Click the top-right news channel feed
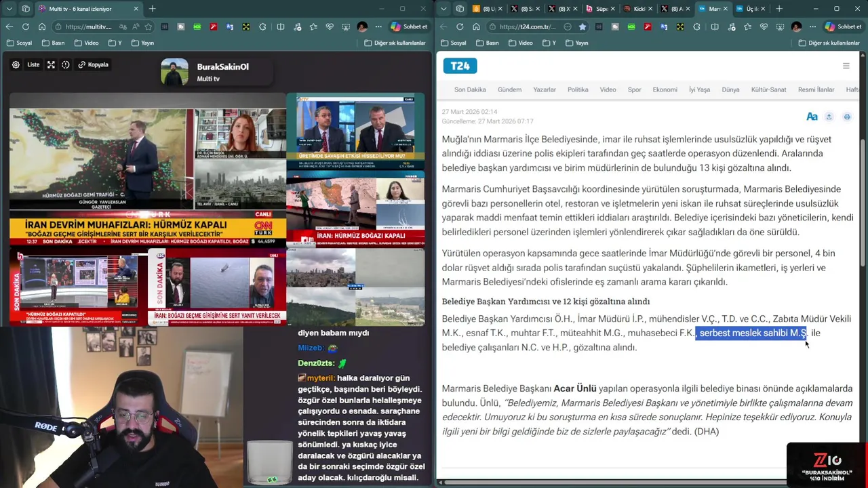 355,131
